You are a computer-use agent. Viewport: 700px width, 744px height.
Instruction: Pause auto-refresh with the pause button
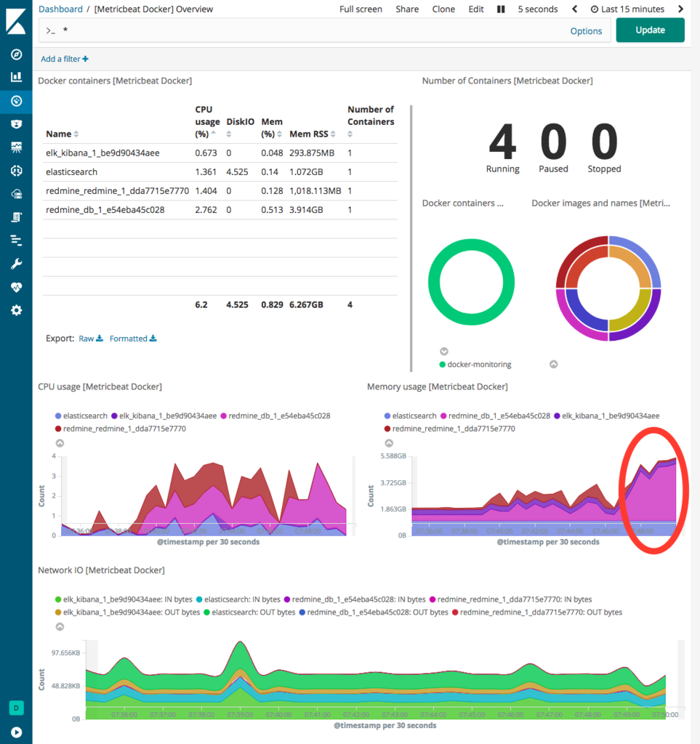tap(501, 9)
